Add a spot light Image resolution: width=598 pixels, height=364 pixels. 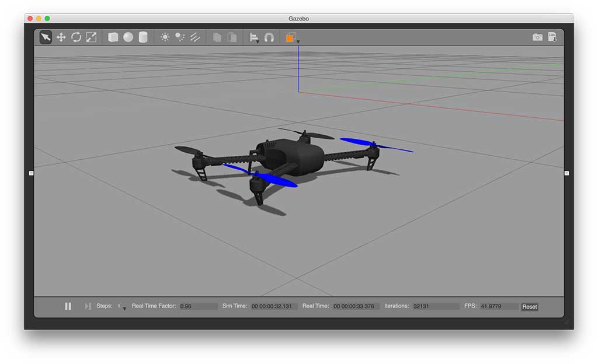pyautogui.click(x=180, y=37)
